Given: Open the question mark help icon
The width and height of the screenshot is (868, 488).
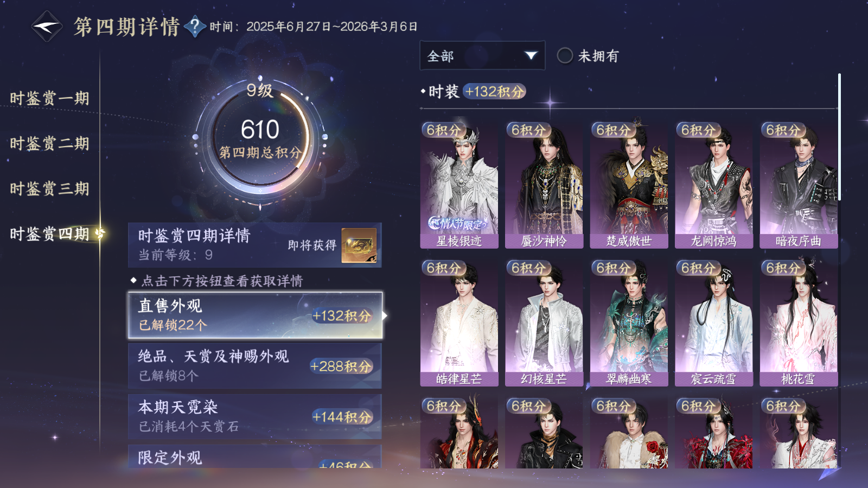Looking at the screenshot, I should point(195,26).
